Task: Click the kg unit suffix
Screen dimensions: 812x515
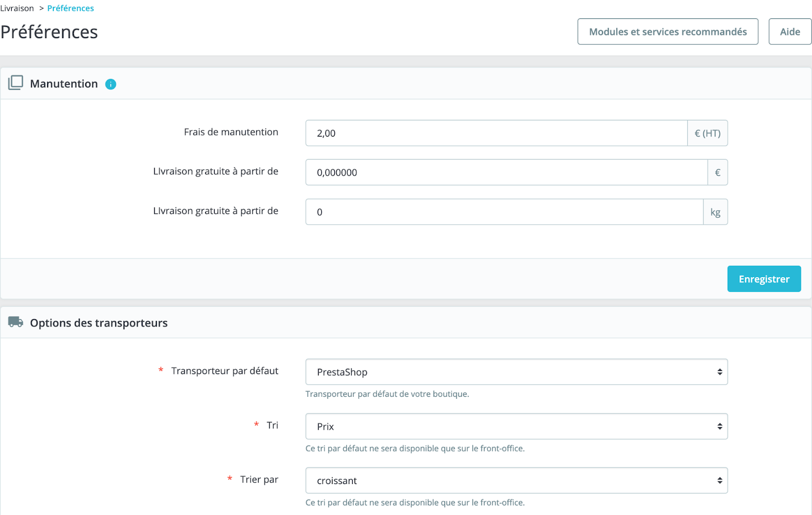Action: click(x=716, y=212)
